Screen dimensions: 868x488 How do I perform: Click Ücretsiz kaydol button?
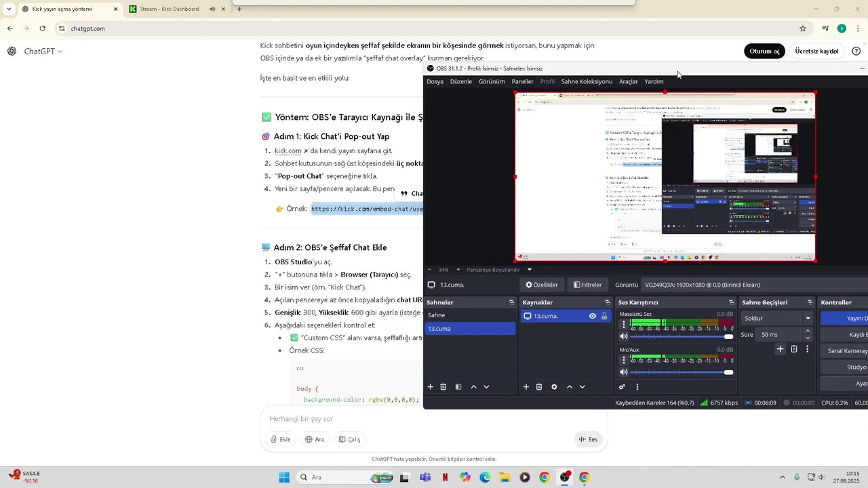(816, 51)
